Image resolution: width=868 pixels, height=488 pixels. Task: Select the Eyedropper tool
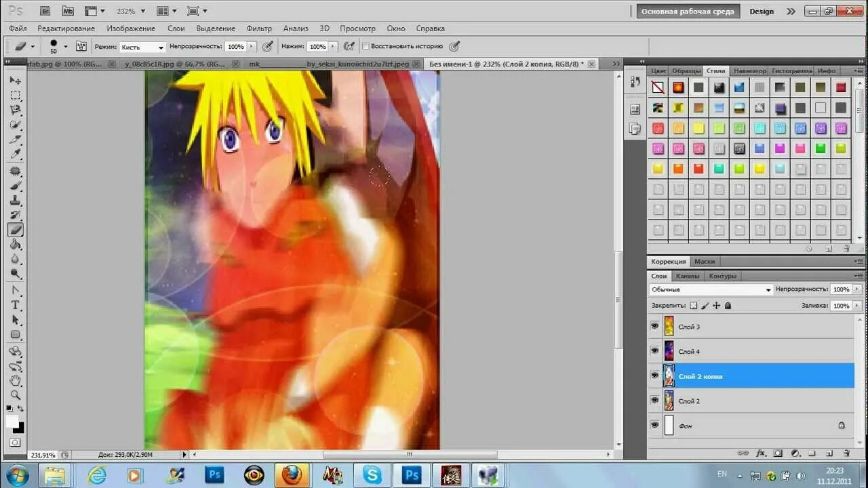click(x=15, y=155)
